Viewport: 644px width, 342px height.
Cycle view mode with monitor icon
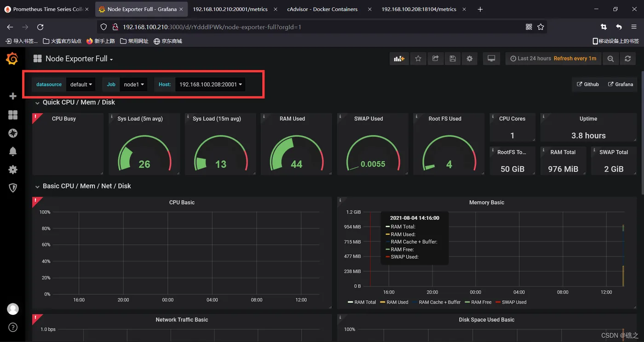coord(491,59)
